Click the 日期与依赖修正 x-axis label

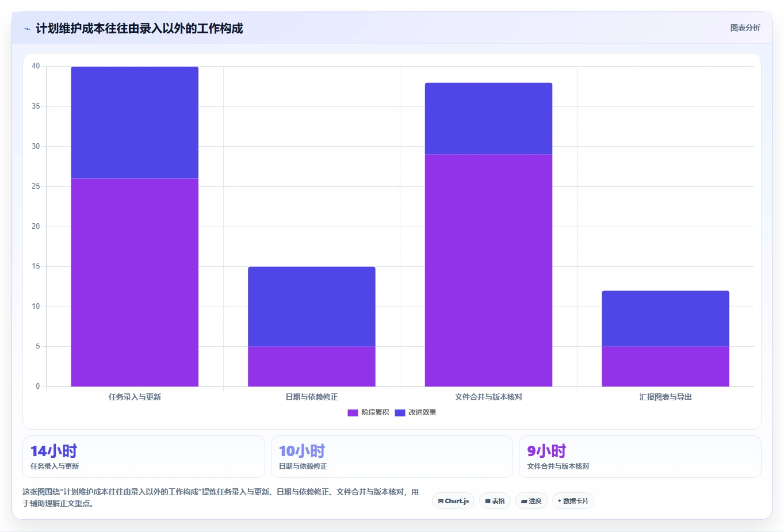[312, 397]
